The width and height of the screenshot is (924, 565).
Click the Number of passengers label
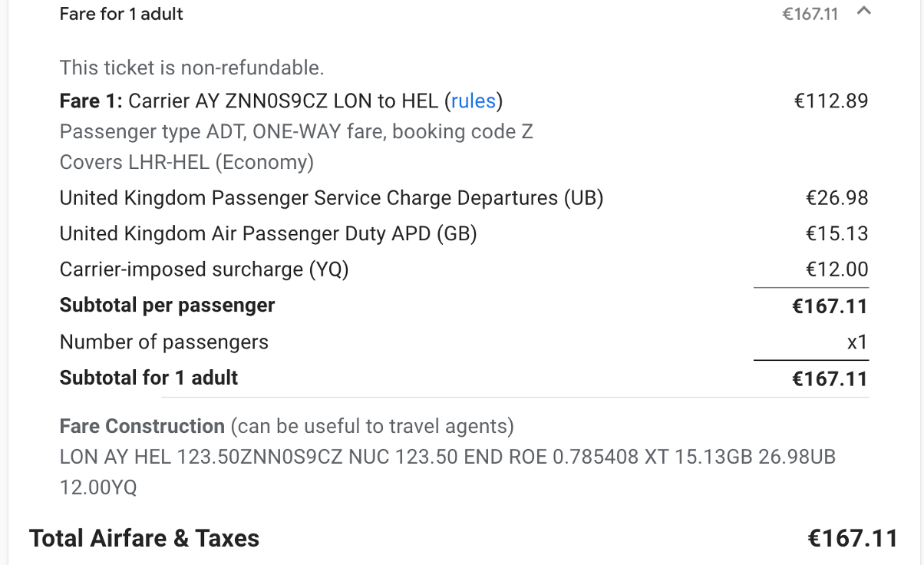[x=164, y=342]
